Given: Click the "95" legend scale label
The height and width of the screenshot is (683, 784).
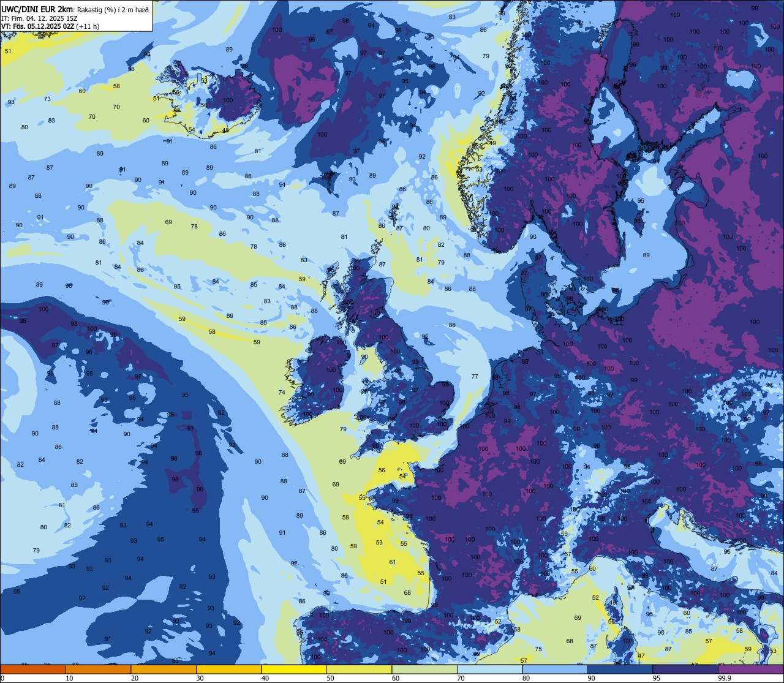Looking at the screenshot, I should (656, 678).
